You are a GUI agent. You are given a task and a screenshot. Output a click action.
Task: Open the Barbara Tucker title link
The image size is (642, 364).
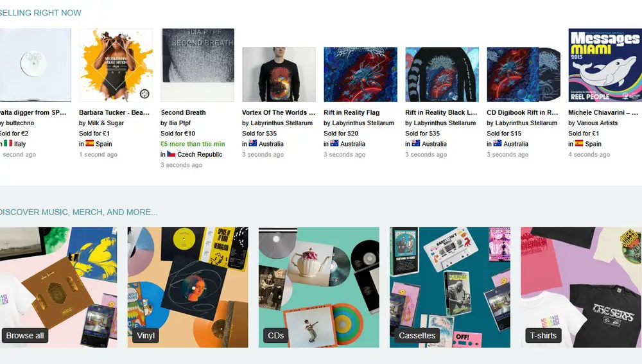point(114,112)
